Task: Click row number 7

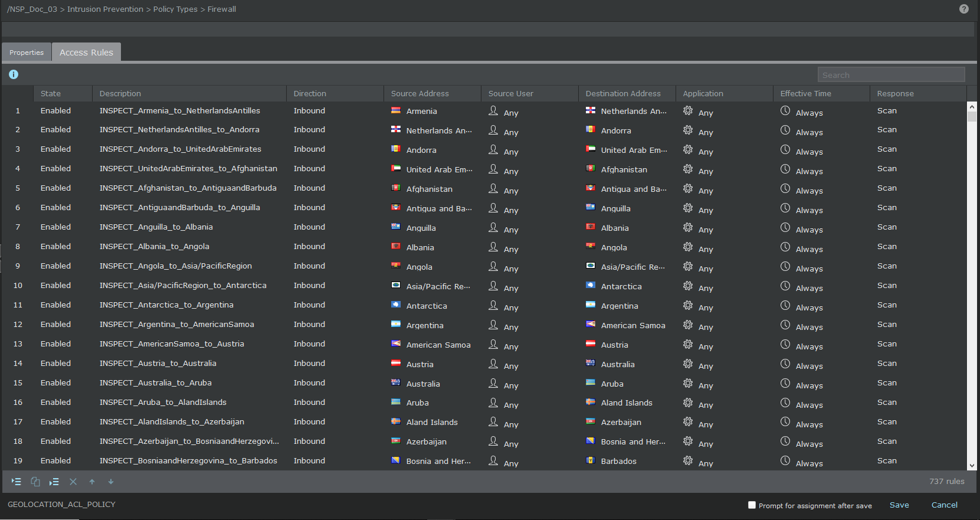Action: (x=18, y=227)
